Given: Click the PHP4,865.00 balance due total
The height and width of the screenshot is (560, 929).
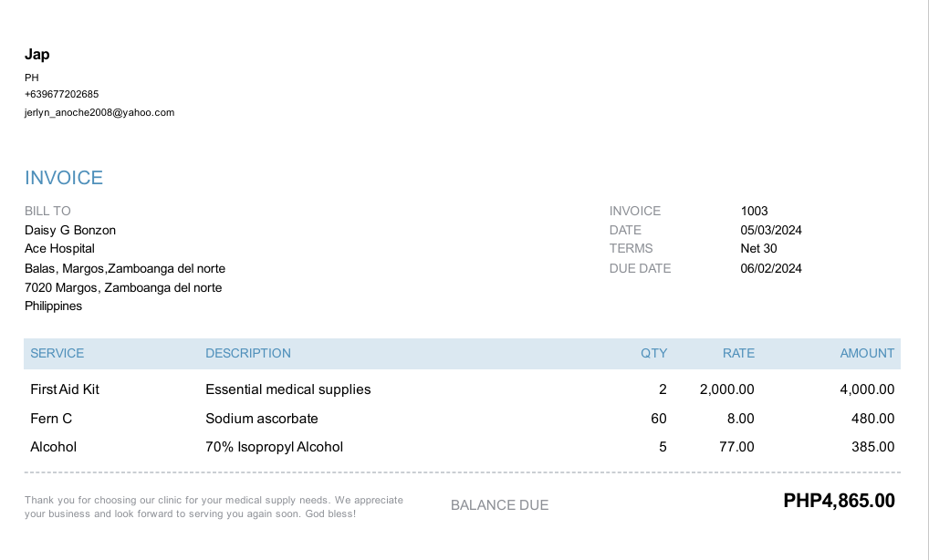Looking at the screenshot, I should 839,501.
